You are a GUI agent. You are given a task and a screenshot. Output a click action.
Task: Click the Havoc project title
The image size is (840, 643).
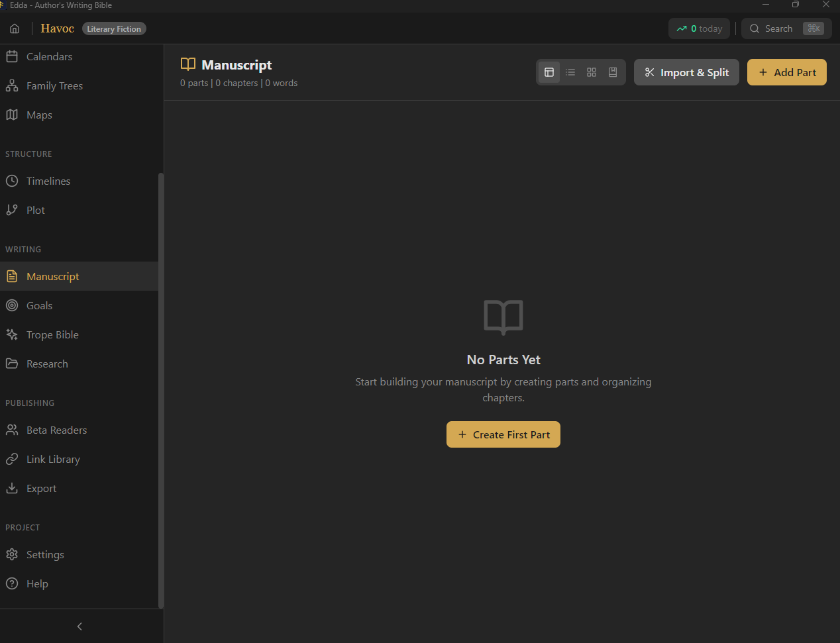coord(57,28)
